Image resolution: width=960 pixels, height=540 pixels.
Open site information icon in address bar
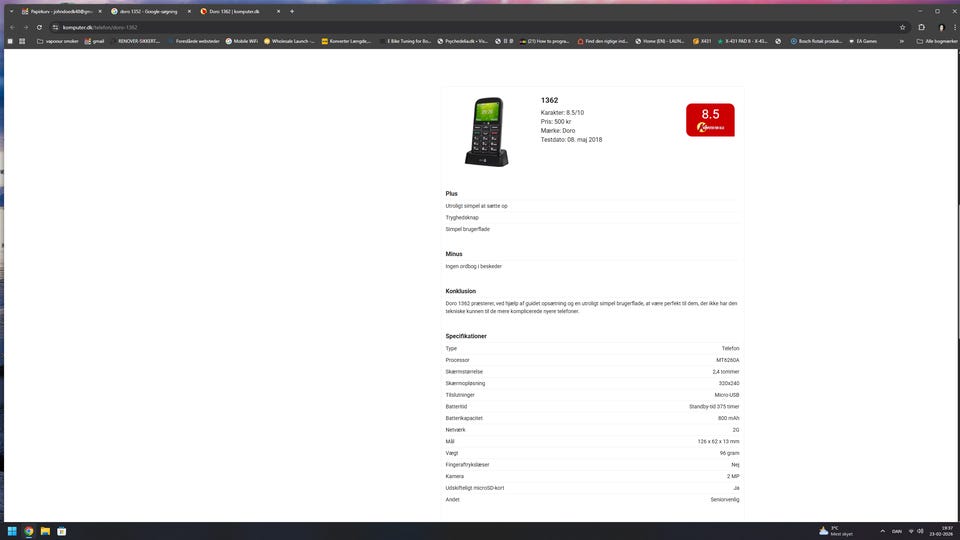click(55, 28)
